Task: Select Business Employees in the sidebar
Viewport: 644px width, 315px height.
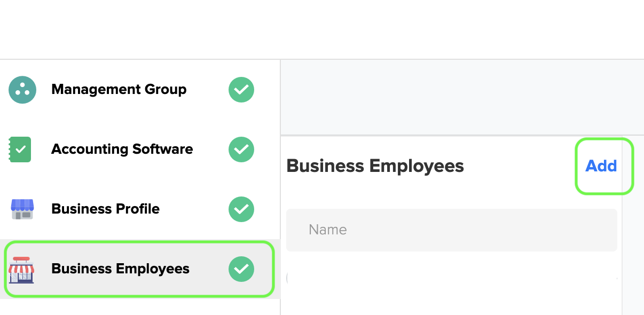Action: tap(120, 269)
